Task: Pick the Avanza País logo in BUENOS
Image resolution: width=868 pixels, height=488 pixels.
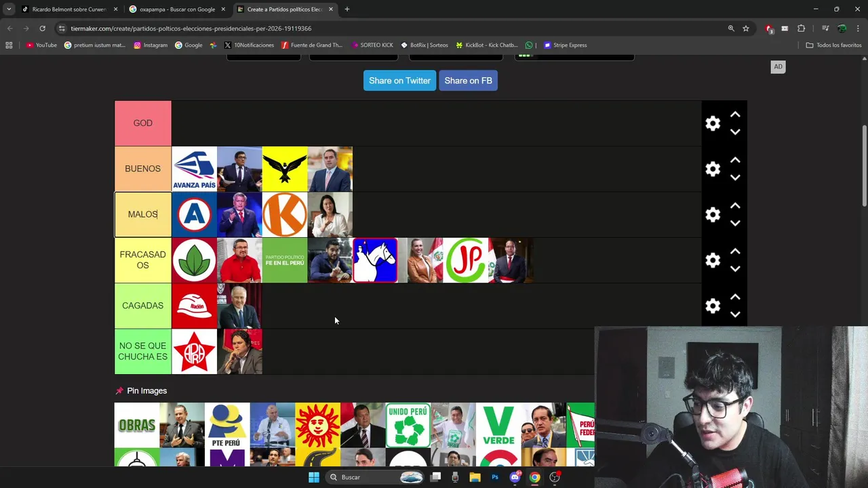Action: pyautogui.click(x=195, y=169)
